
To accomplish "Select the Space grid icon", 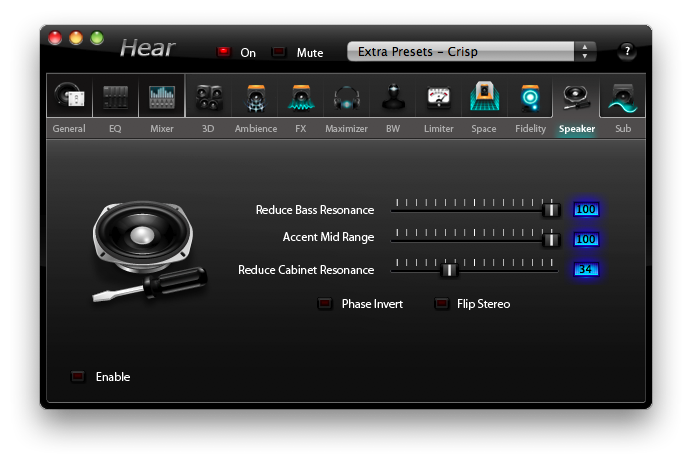I will click(x=484, y=96).
